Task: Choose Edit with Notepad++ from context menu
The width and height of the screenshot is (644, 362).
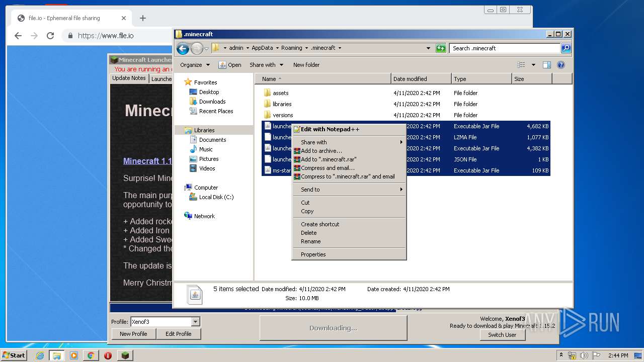Action: tap(349, 129)
